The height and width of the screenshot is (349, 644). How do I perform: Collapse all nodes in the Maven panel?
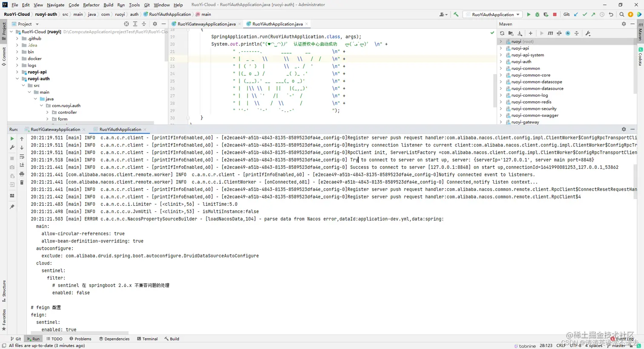(x=576, y=33)
